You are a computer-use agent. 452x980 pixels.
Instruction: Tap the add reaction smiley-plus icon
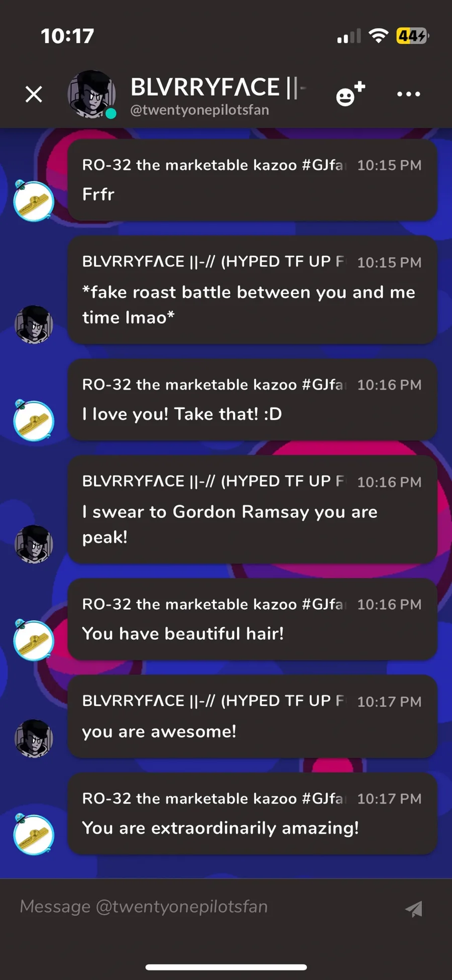[350, 93]
